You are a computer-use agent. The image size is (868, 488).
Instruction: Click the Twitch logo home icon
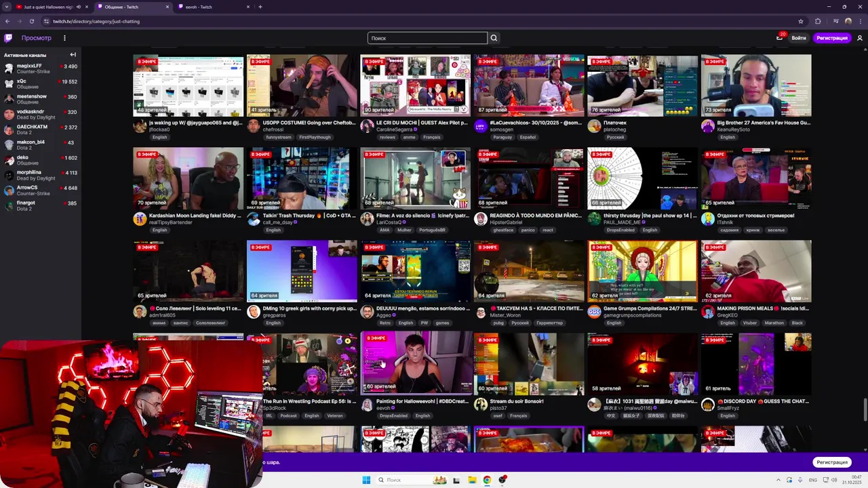pos(8,38)
